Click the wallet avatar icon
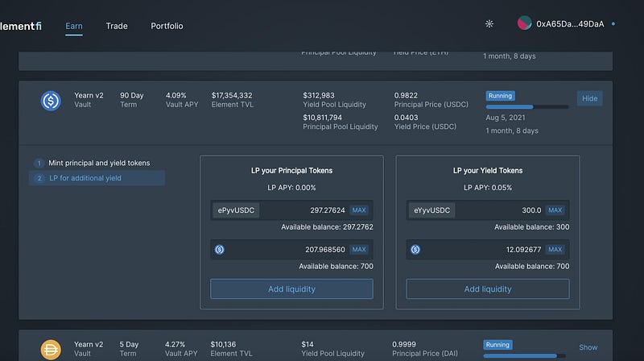 click(x=524, y=23)
